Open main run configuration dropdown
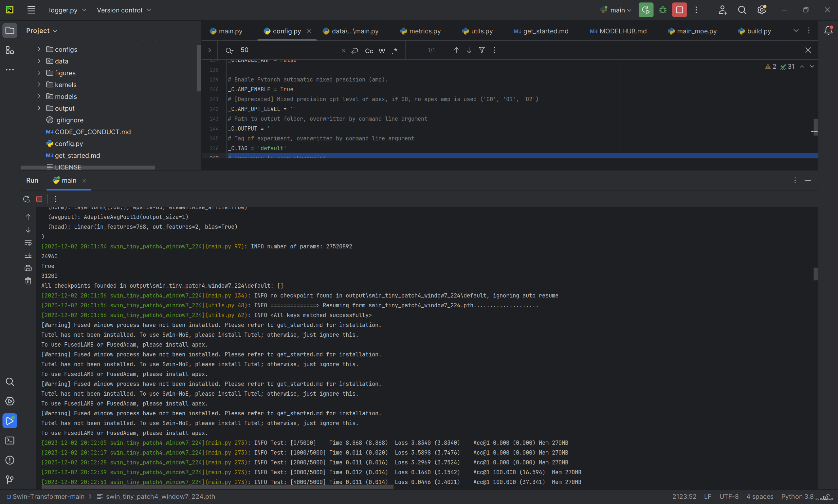The width and height of the screenshot is (838, 504). point(616,10)
